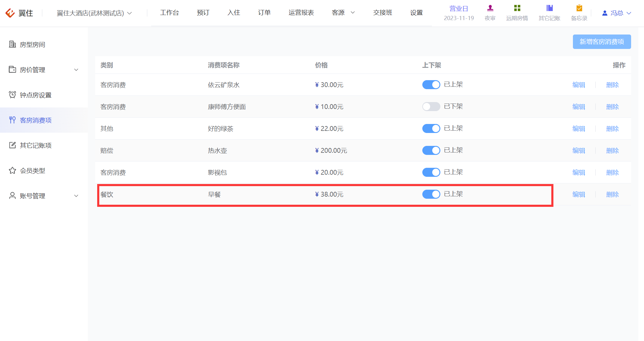
Task: Toggle off the 依云矿泉水 shelf switch
Action: [431, 85]
